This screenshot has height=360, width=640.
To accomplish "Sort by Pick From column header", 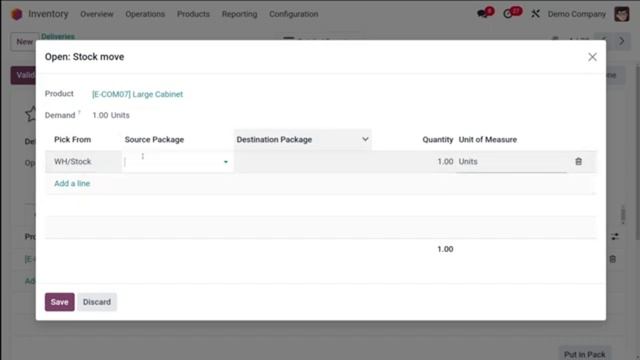I will coord(73,140).
